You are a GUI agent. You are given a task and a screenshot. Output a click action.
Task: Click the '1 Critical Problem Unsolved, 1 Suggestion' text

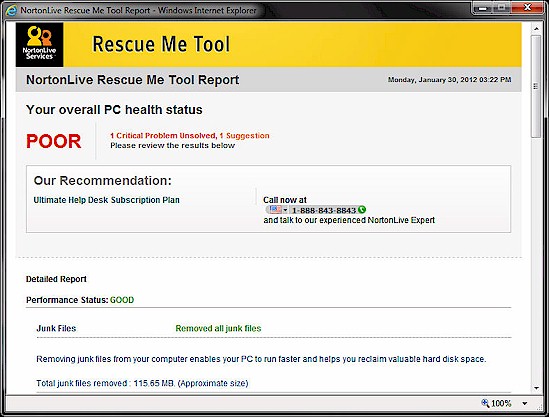tap(190, 136)
